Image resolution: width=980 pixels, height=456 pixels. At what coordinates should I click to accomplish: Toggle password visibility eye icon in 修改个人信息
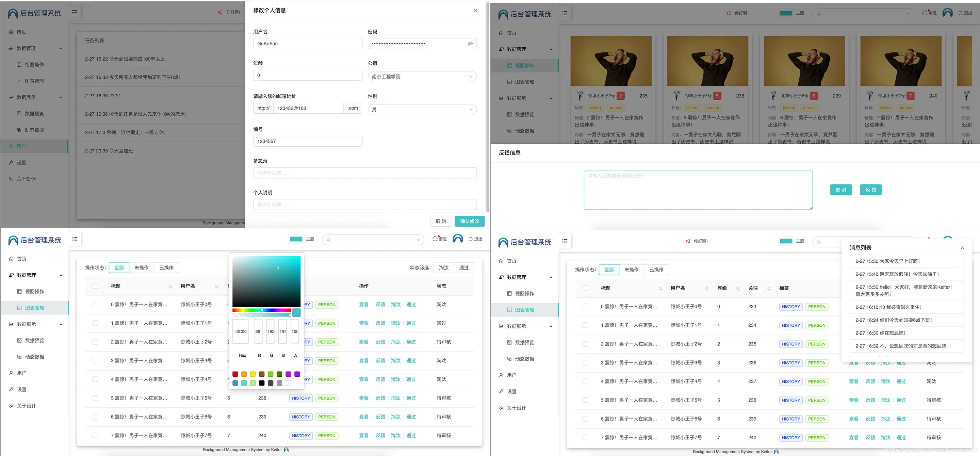coord(470,44)
